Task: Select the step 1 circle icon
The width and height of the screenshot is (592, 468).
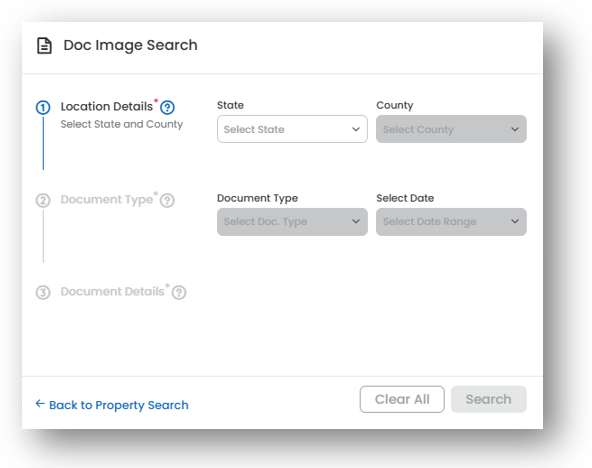Action: click(43, 108)
